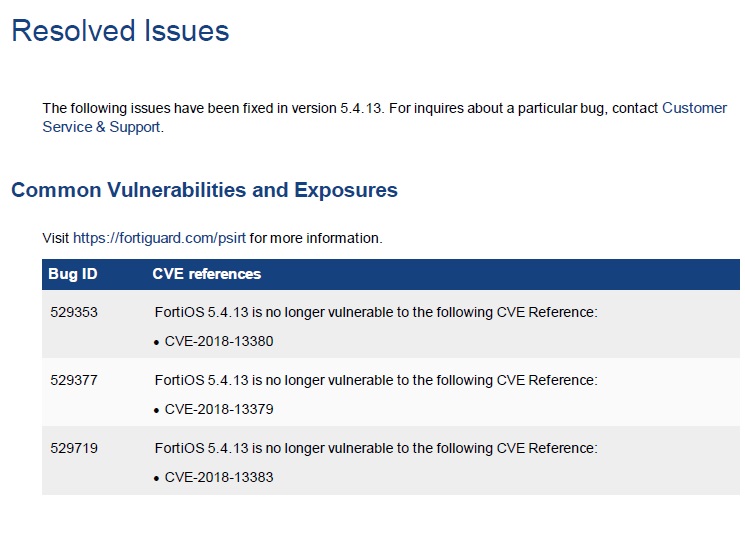Select the Bug ID column header

(x=72, y=274)
